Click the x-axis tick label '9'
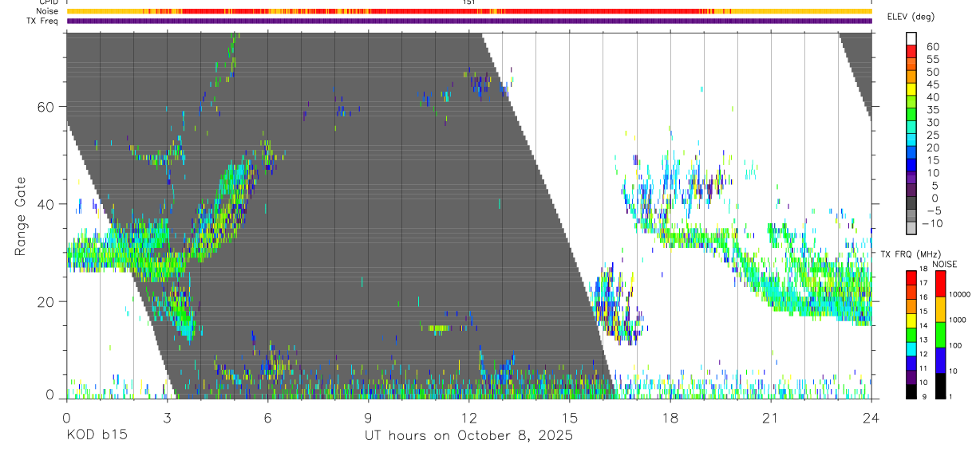980x452 pixels. [x=368, y=418]
